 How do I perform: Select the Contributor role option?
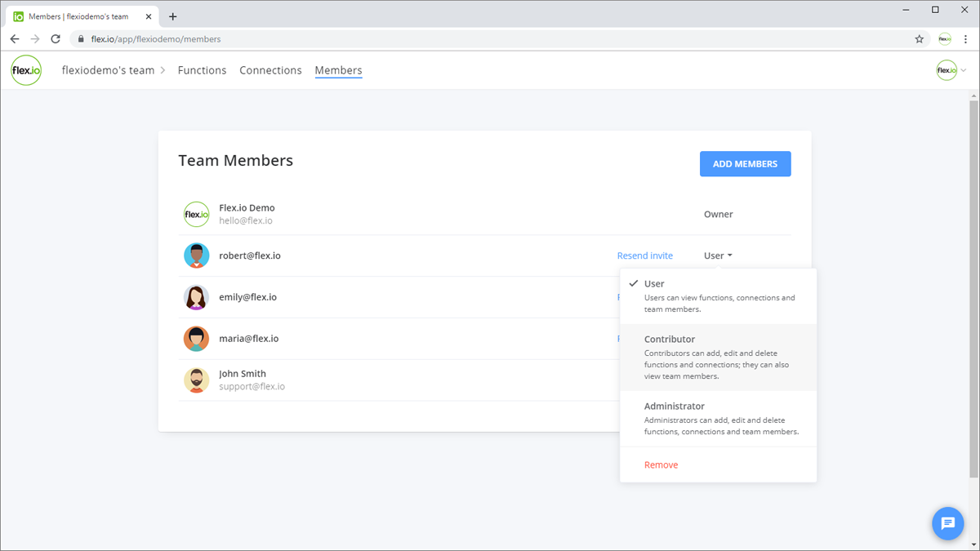(718, 358)
